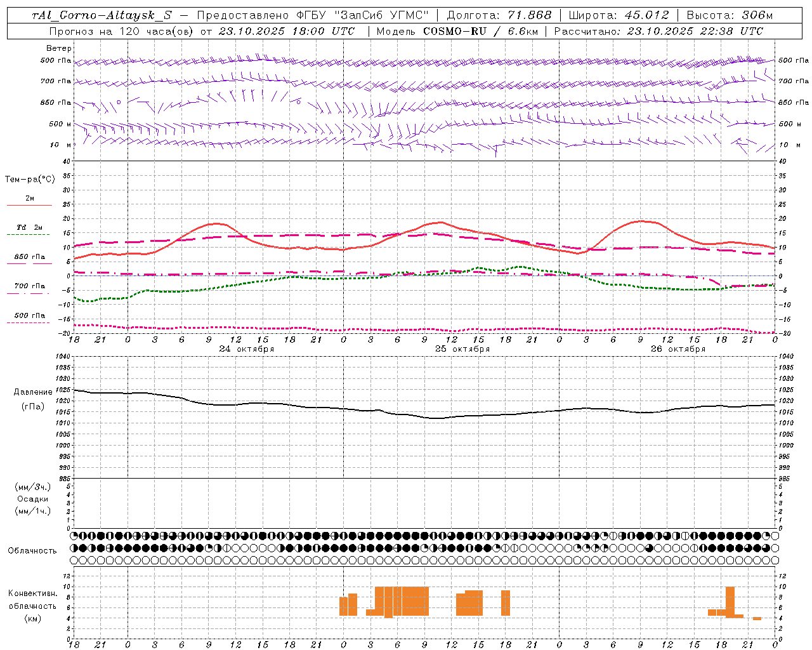Click the (мм/1ч.) precipitation unit label

tap(33, 511)
